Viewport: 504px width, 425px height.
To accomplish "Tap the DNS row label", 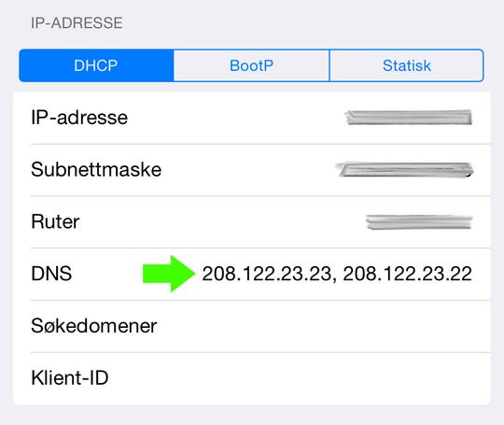I will pos(51,274).
